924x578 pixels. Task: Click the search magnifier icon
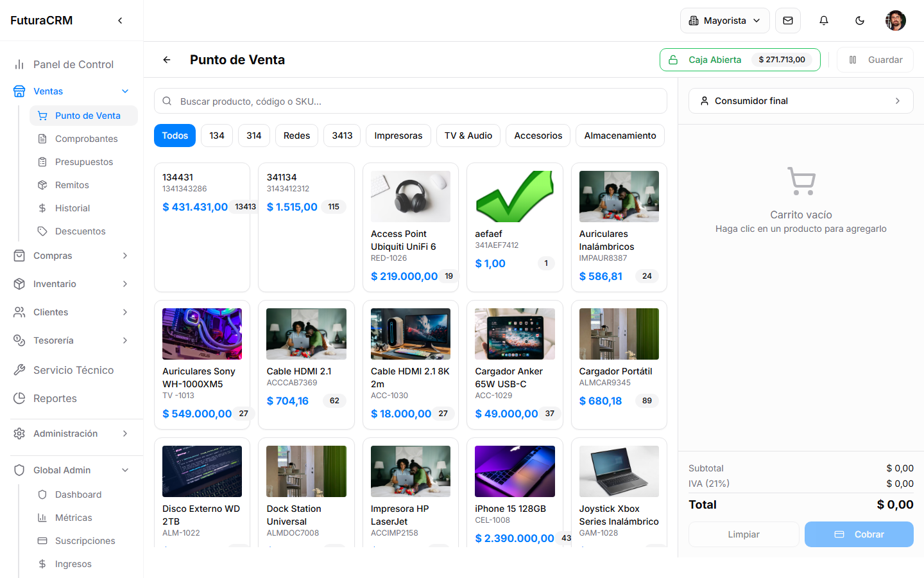[x=167, y=101]
